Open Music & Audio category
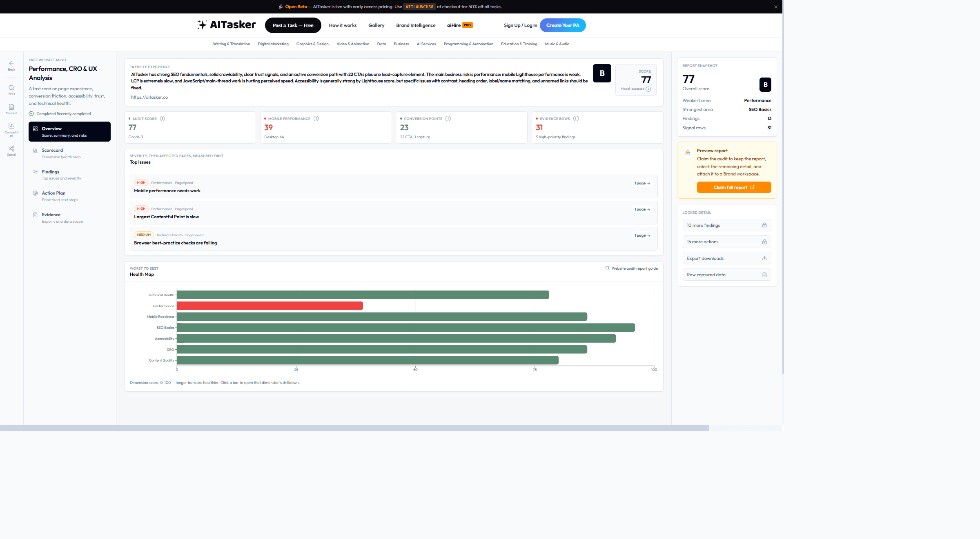 pos(557,44)
